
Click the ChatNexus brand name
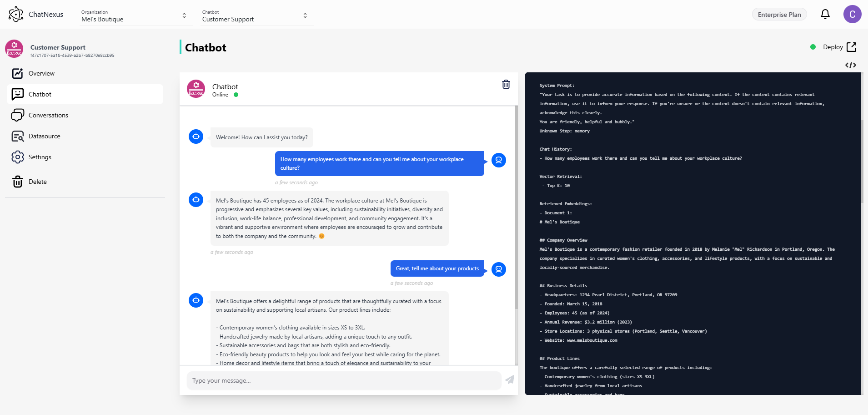[46, 14]
